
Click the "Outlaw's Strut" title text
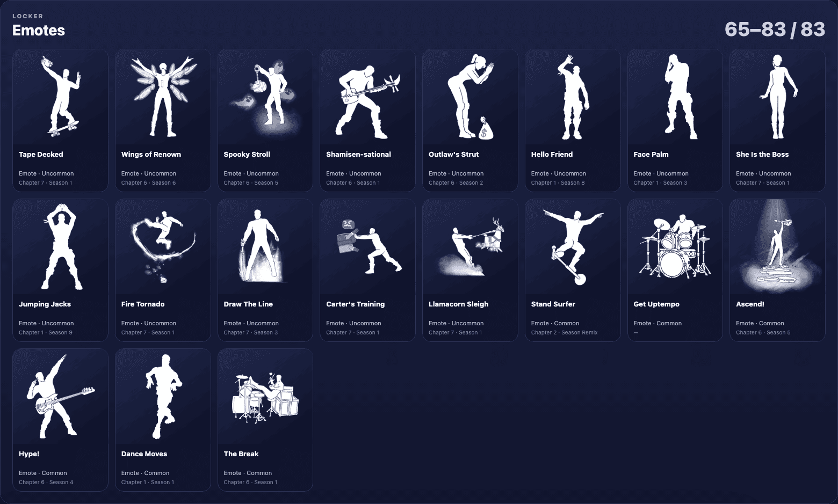tap(453, 155)
